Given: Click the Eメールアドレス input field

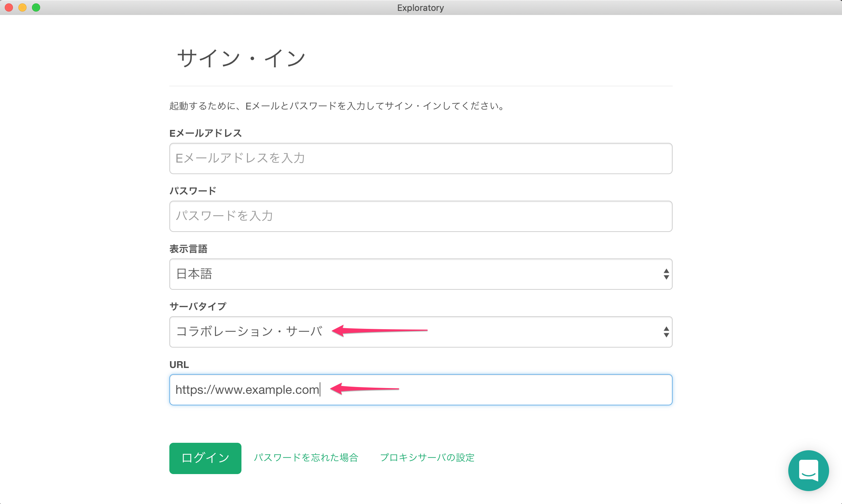Looking at the screenshot, I should click(x=421, y=158).
